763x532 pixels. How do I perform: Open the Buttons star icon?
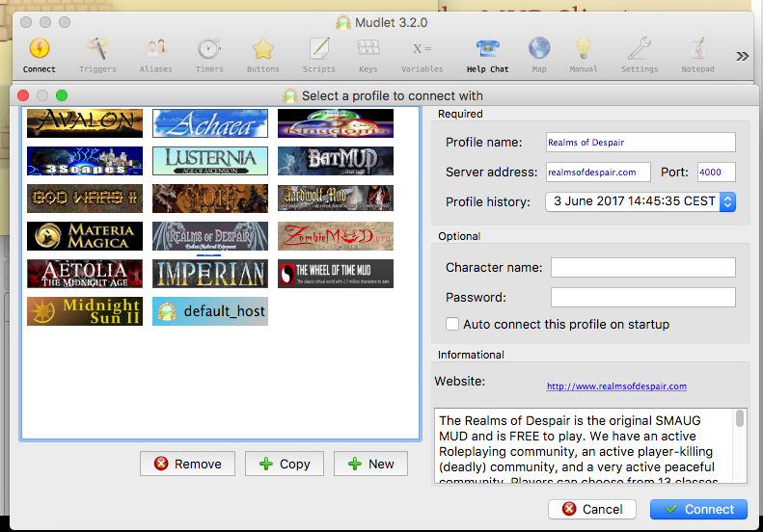(x=262, y=48)
